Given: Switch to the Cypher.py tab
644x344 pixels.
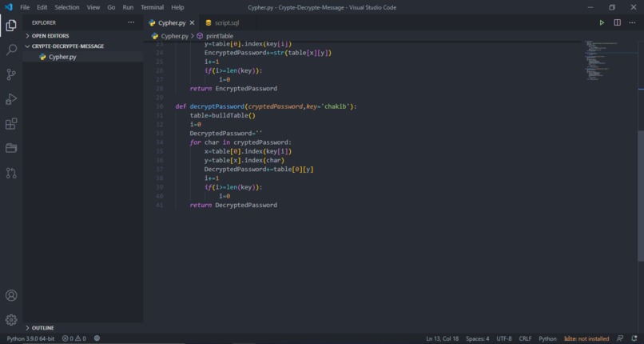Looking at the screenshot, I should coord(171,23).
